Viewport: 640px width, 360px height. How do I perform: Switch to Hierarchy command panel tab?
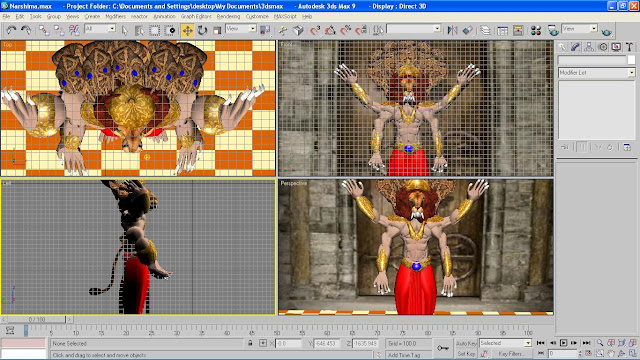(589, 47)
